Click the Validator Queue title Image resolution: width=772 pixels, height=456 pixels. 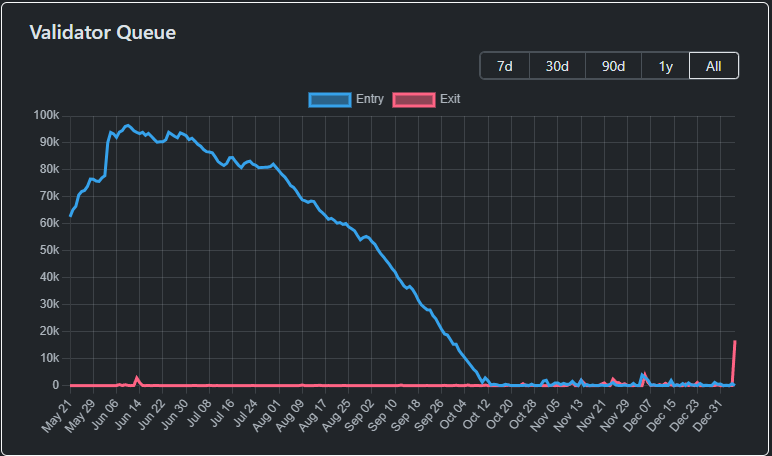click(103, 33)
